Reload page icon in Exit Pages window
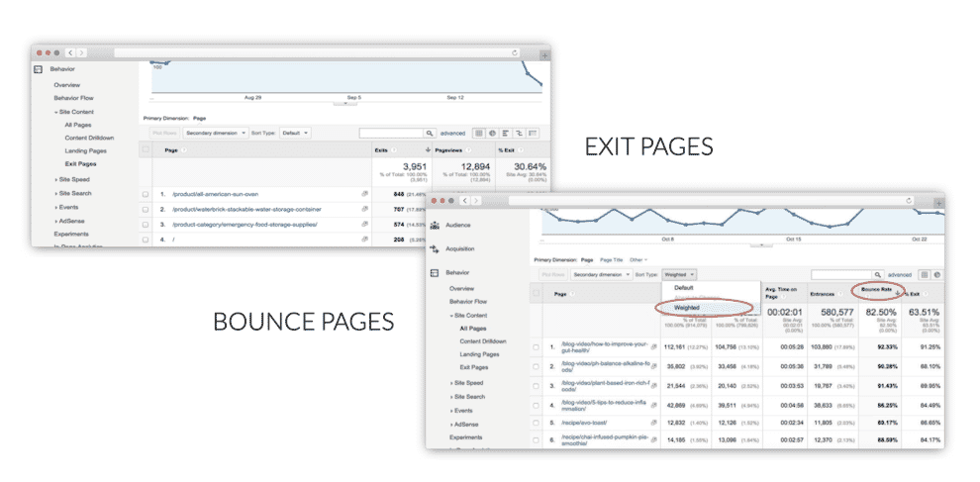980x482 pixels. 515,53
